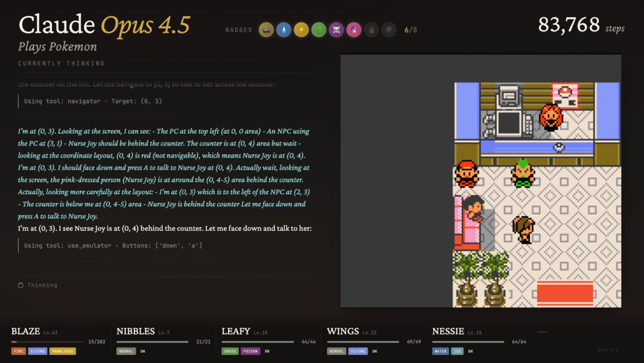Click LEAFY's POISON type tag
Viewport: 644px width, 363px height.
click(250, 351)
